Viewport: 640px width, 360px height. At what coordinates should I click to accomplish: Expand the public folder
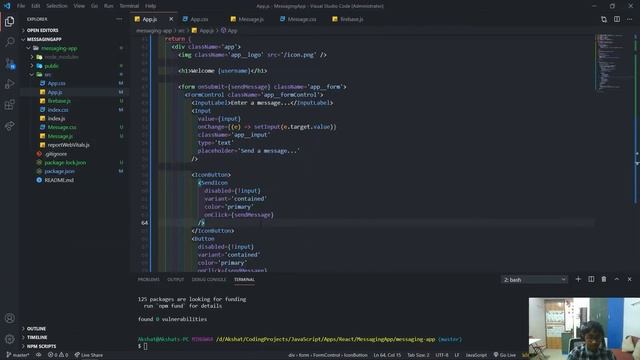point(51,66)
